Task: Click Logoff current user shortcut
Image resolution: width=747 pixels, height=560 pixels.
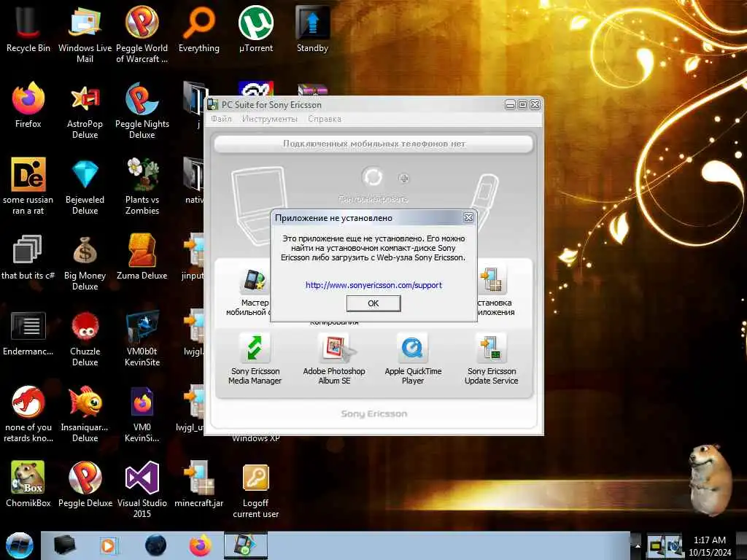Action: tap(256, 478)
